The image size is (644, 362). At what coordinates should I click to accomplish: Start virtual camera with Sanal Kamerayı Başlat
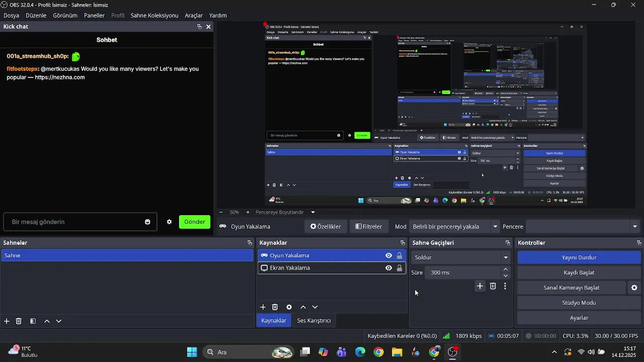pos(572,288)
